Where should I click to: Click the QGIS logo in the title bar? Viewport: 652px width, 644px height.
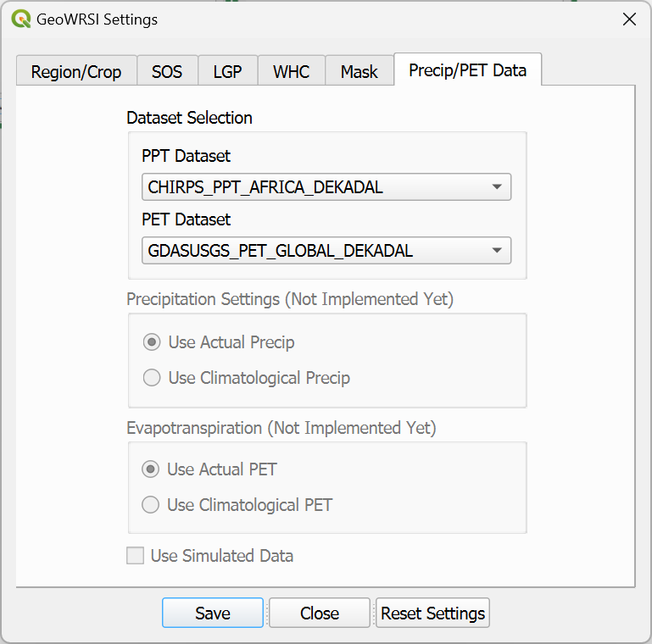pos(20,19)
